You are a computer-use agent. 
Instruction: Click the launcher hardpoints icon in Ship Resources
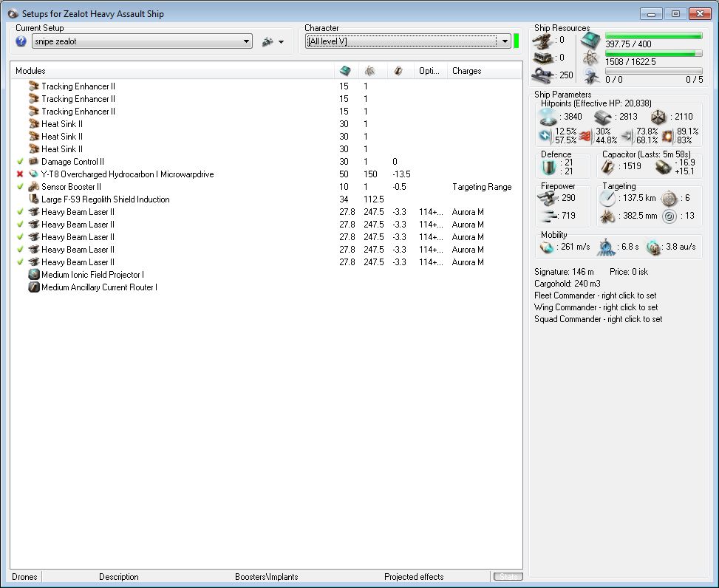(x=542, y=58)
